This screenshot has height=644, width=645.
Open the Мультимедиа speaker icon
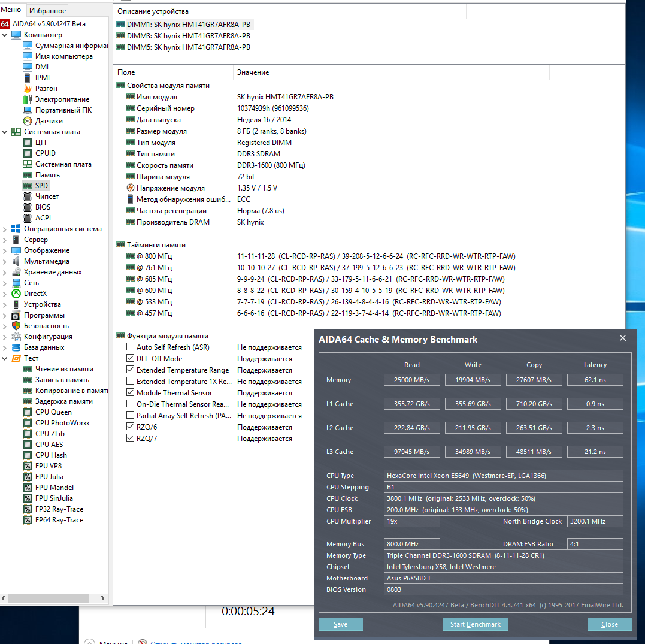tap(16, 261)
